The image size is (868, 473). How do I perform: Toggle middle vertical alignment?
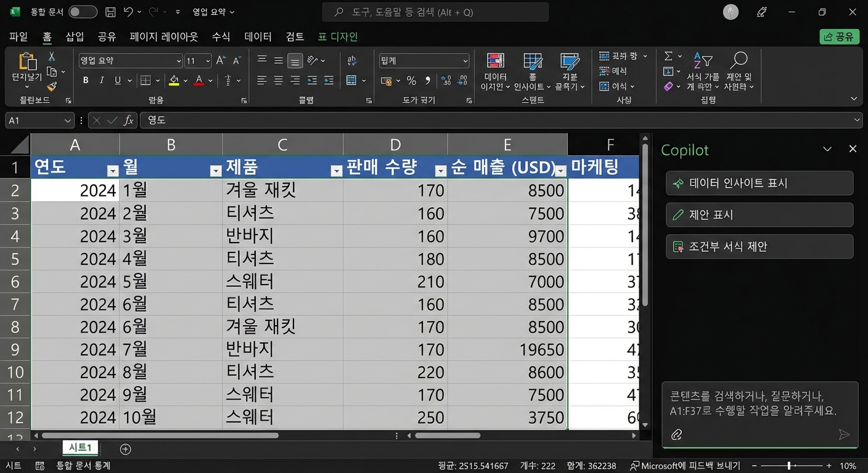[279, 60]
